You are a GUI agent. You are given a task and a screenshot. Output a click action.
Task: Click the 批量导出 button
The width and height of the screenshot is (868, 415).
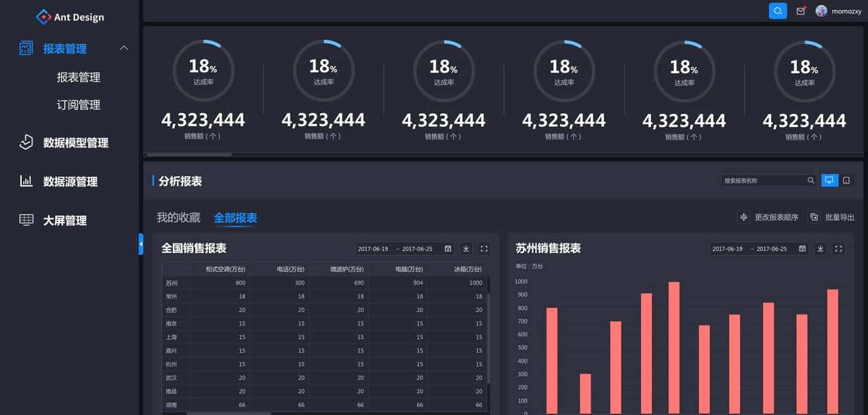click(x=832, y=217)
